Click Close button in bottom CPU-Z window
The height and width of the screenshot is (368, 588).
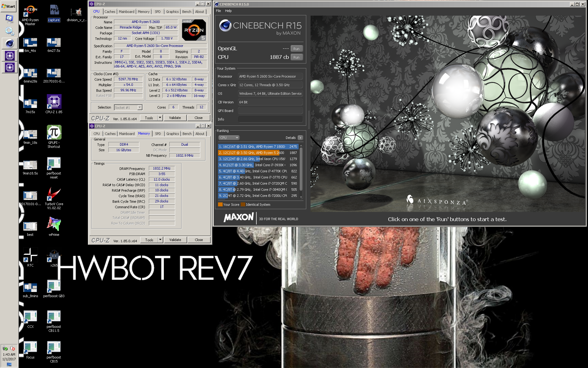pyautogui.click(x=199, y=240)
